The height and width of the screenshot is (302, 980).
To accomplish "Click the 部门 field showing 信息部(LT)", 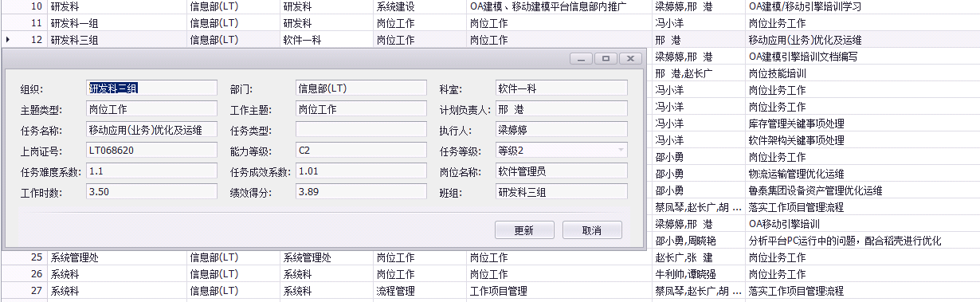I will [x=362, y=88].
